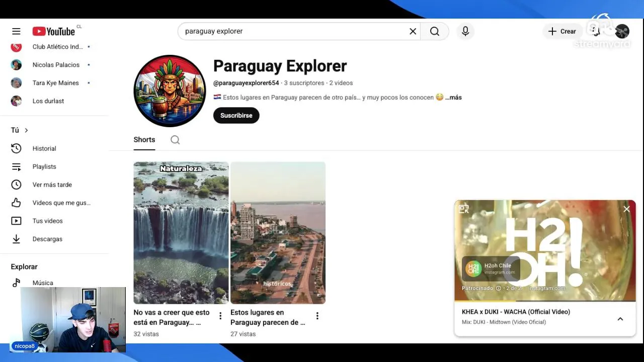Click @paraguayexplorer654 handle text
644x362 pixels.
click(x=246, y=83)
